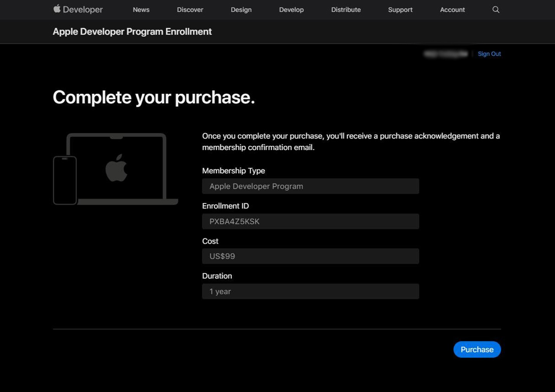Click the 'Cost' label

(210, 241)
